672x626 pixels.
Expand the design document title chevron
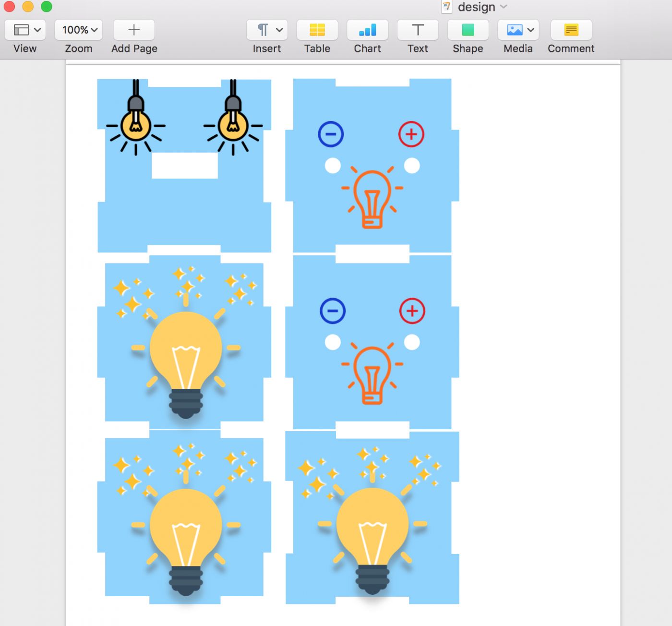click(x=504, y=7)
